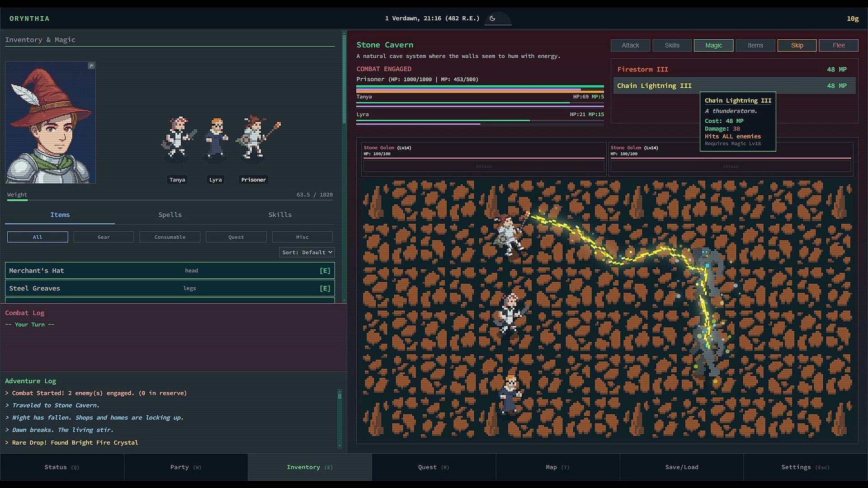Select Tanya's party sprite
This screenshot has width=868, height=488.
click(177, 138)
